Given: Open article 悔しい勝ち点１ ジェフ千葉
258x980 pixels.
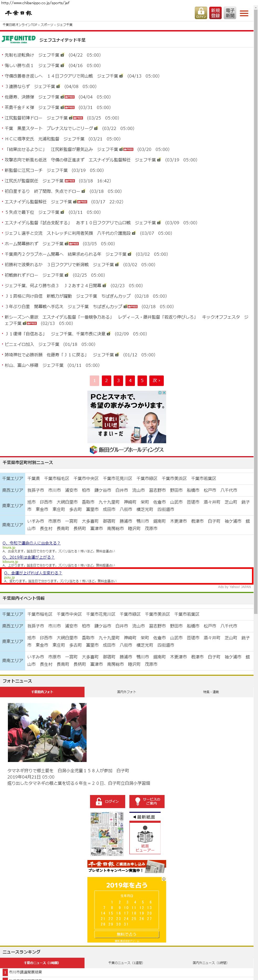Looking at the screenshot, I should click(32, 66).
